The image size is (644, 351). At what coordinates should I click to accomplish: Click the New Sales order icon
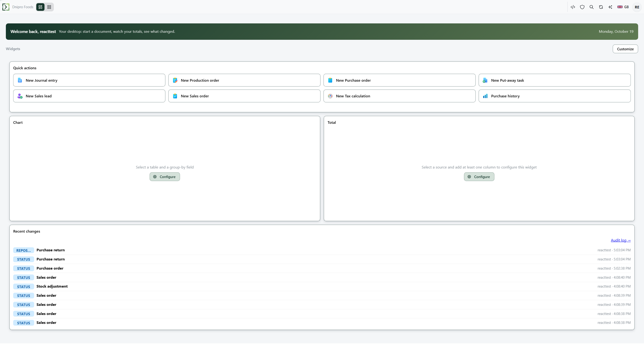[x=175, y=96]
